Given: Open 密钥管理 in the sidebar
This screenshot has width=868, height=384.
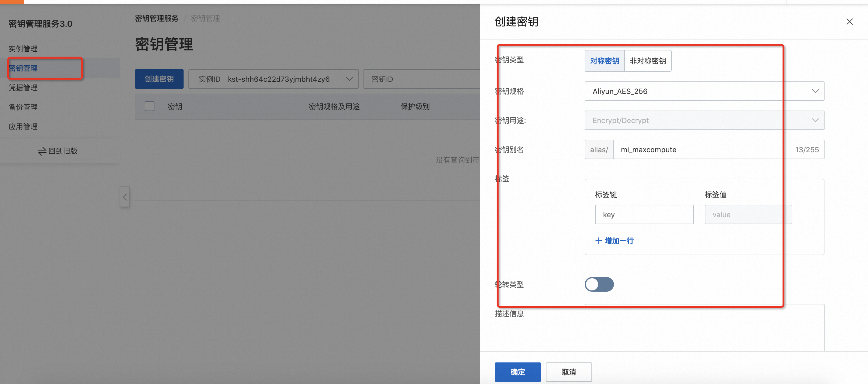Looking at the screenshot, I should click(23, 68).
